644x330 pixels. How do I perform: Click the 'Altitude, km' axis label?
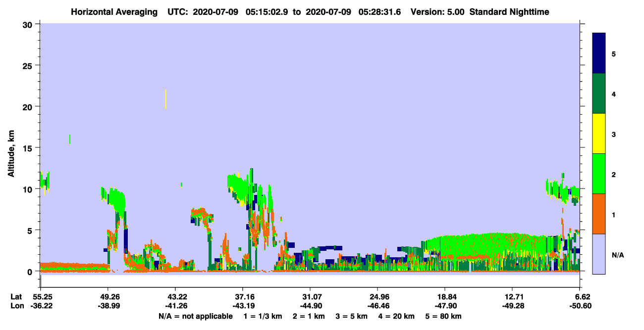click(11, 154)
